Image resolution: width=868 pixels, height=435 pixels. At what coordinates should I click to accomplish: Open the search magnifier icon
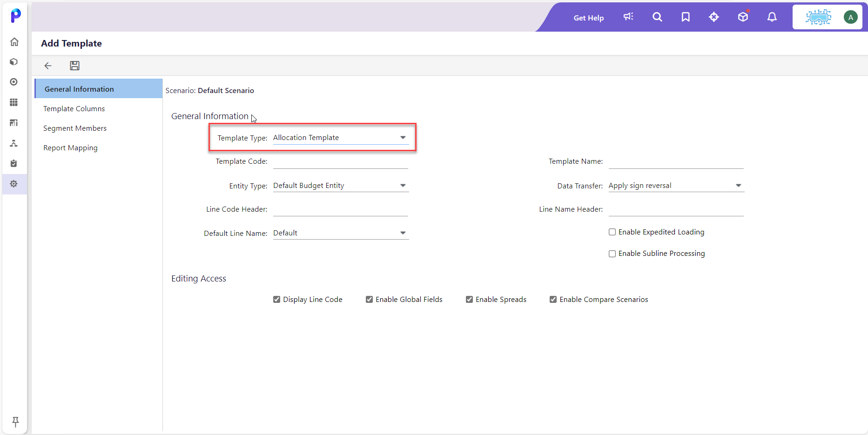coord(657,17)
